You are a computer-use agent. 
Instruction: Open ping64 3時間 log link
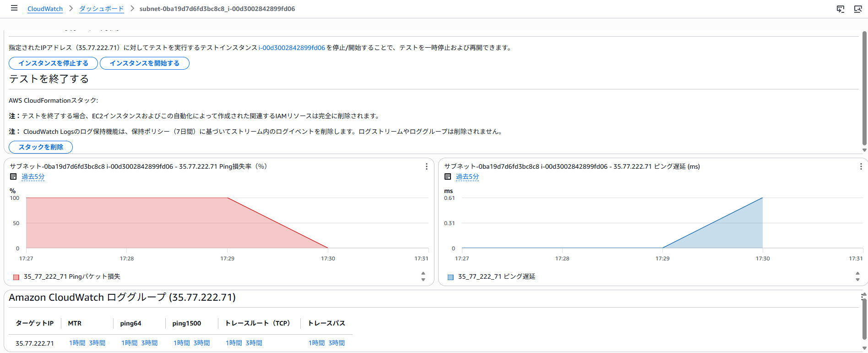(x=149, y=343)
